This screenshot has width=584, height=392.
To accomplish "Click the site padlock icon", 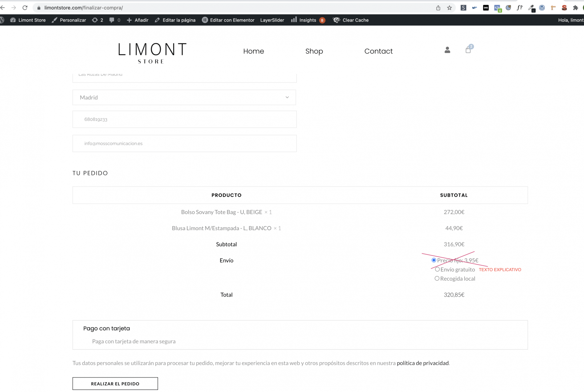I will point(39,8).
